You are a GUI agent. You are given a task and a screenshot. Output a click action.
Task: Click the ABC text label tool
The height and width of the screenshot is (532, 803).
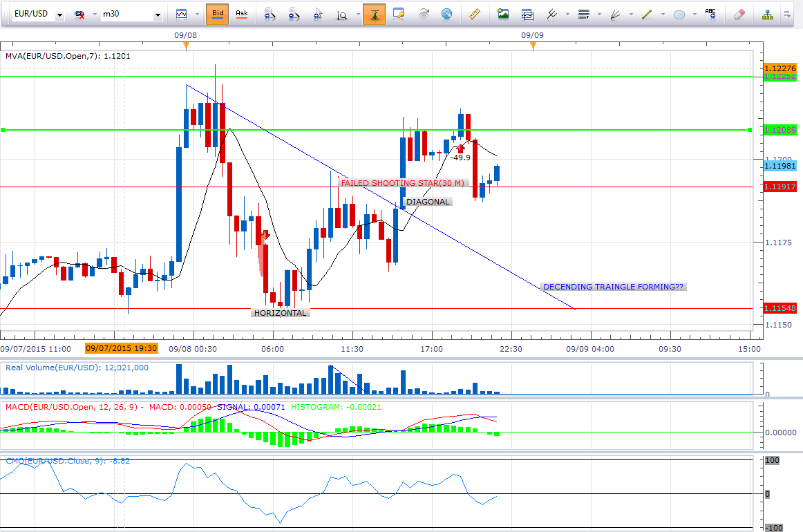pos(710,13)
